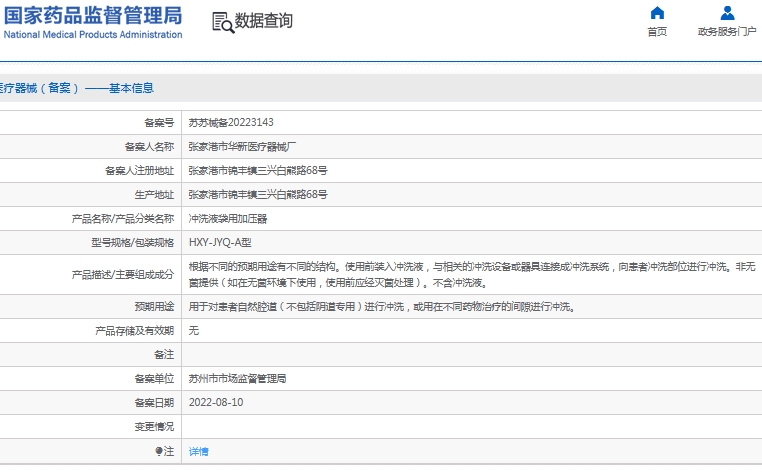Click the 备案人名称 row label
The width and height of the screenshot is (762, 473).
(x=149, y=147)
